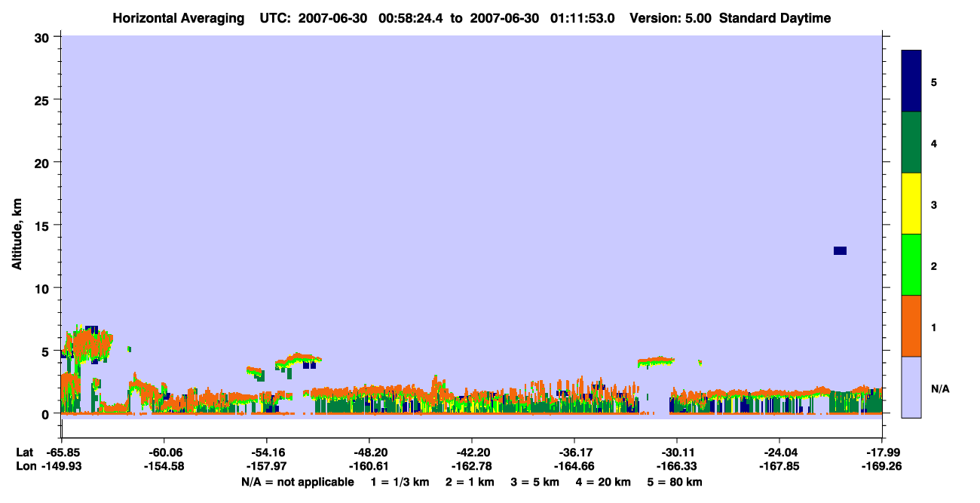Viewport: 980px width, 503px height.
Task: Click the latitude value '-60.06'
Action: pyautogui.click(x=164, y=452)
